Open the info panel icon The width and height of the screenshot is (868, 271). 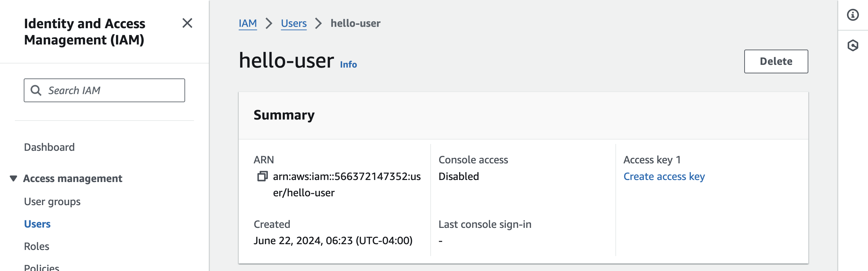tap(852, 15)
